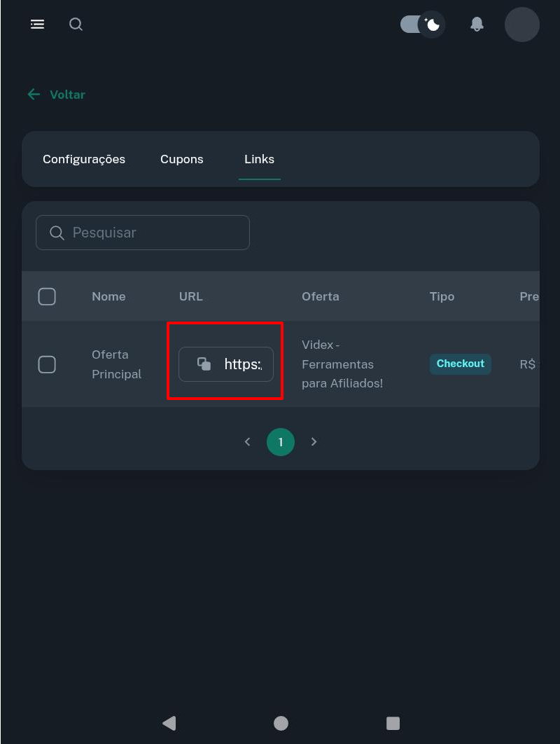Tick the Oferta Principal row checkbox
This screenshot has height=744, width=560.
coord(47,364)
